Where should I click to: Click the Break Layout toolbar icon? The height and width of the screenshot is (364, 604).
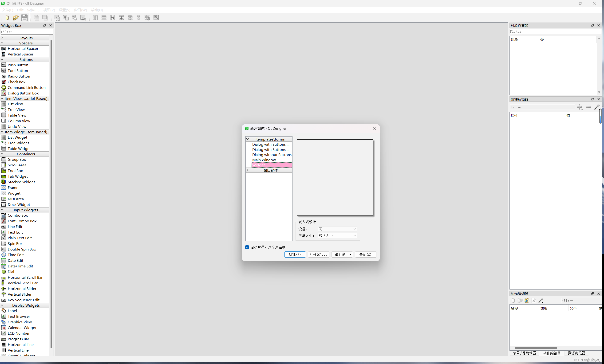pos(147,18)
